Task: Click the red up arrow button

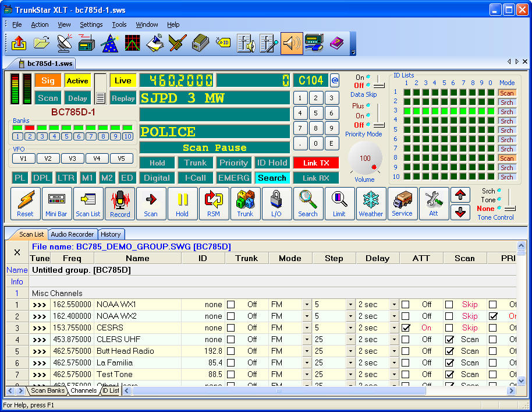Action: 460,195
